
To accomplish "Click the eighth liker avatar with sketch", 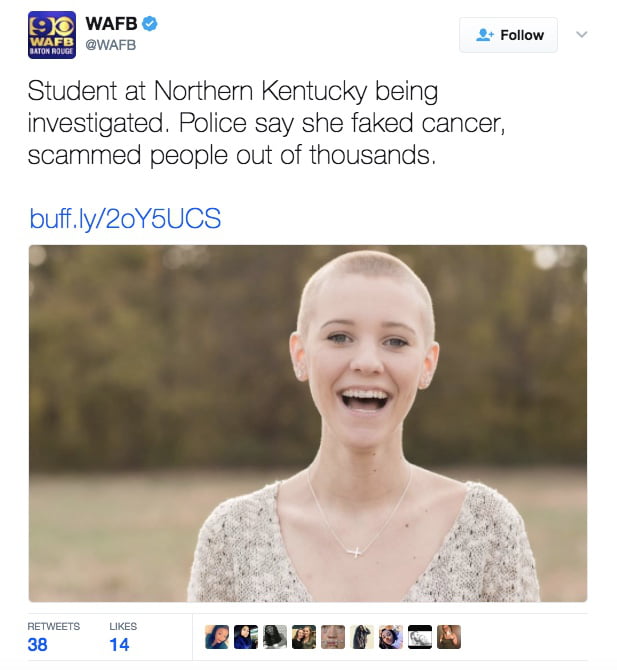I will point(420,637).
